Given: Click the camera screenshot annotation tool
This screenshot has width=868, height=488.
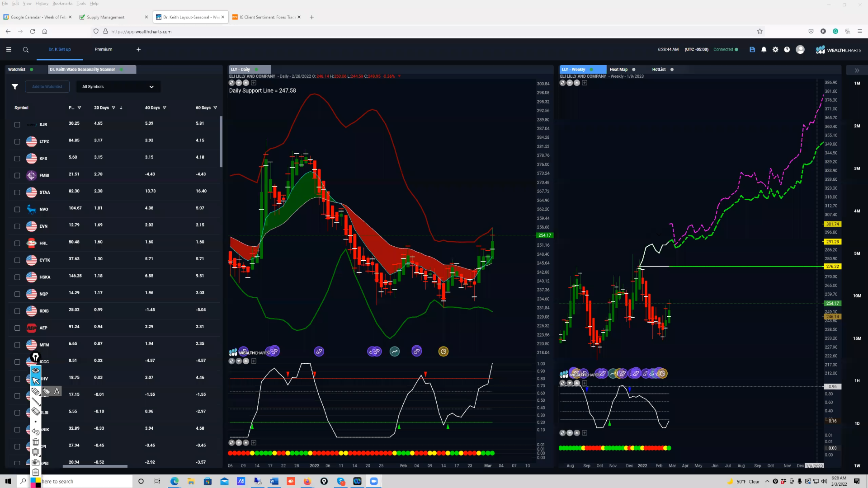Looking at the screenshot, I should coord(36,462).
